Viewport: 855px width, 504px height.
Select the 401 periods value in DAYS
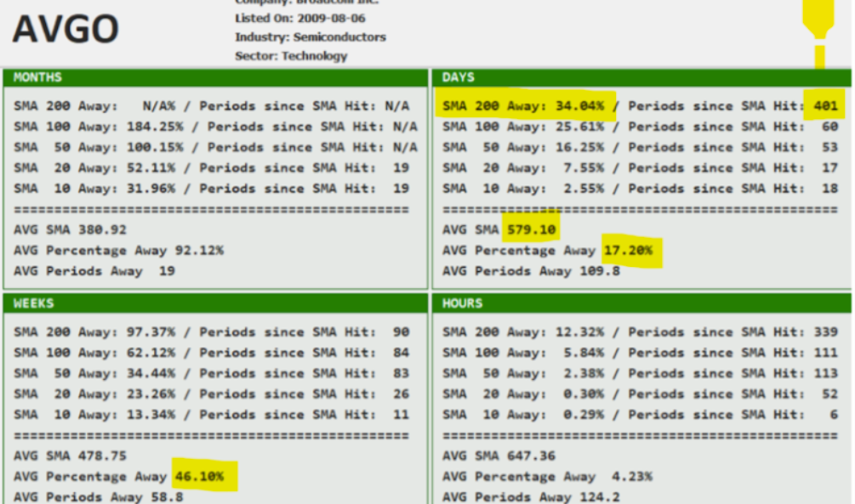pyautogui.click(x=825, y=106)
